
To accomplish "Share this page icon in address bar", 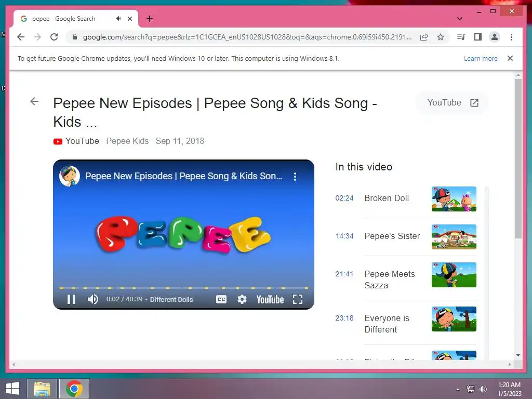I will 424,37.
